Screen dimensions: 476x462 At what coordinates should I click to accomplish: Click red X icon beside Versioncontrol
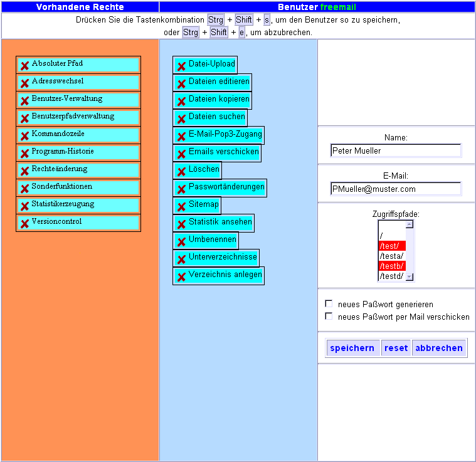tap(24, 223)
